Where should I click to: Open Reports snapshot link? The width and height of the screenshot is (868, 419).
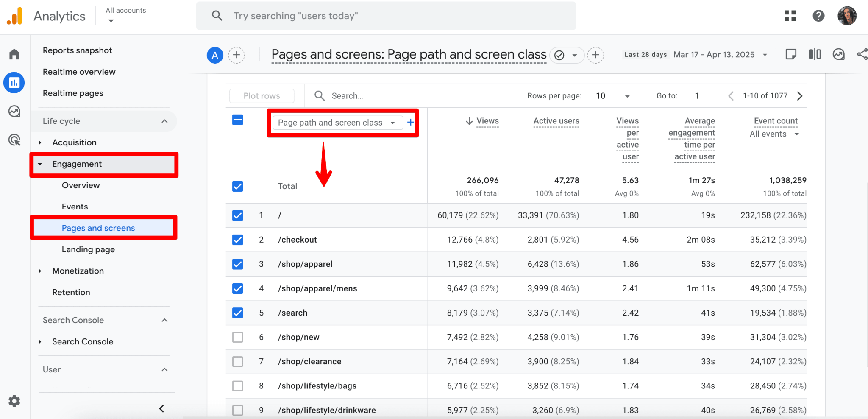click(x=77, y=50)
